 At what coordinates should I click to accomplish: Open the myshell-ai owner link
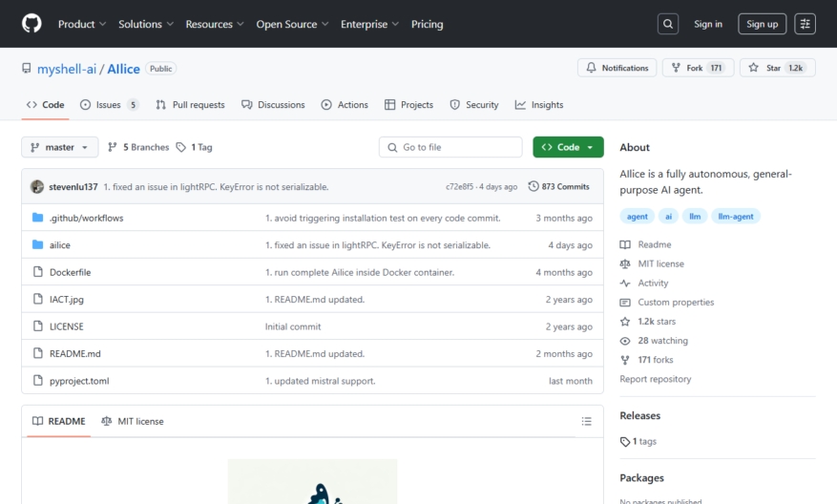click(x=67, y=69)
